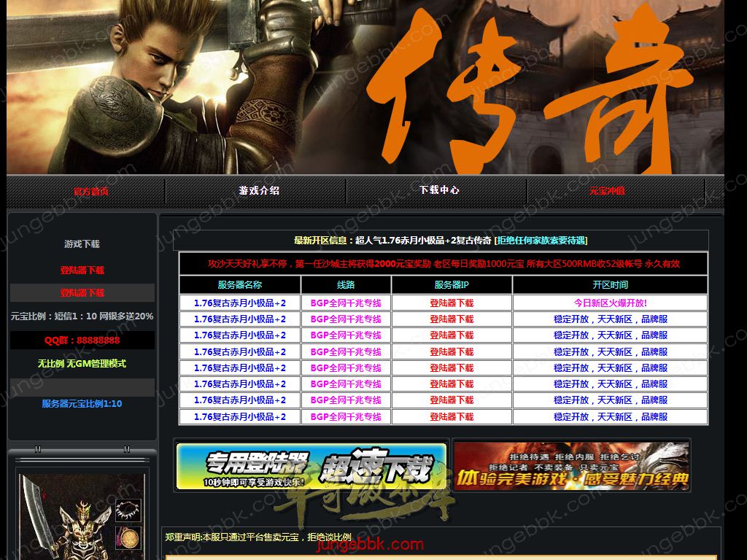Click the 专用登陆器 超速下载 banner

(311, 466)
